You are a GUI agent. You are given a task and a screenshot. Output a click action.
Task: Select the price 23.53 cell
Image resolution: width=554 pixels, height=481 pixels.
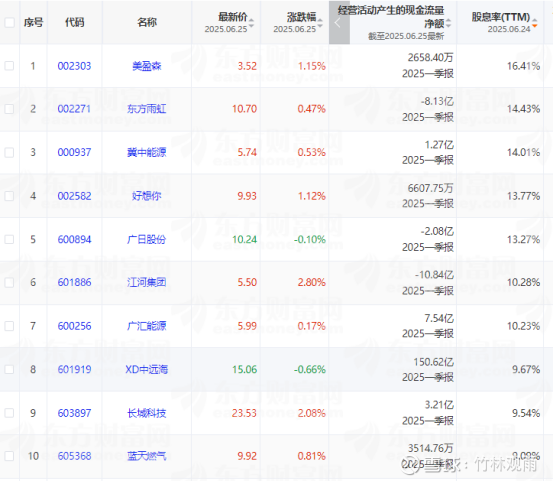244,413
